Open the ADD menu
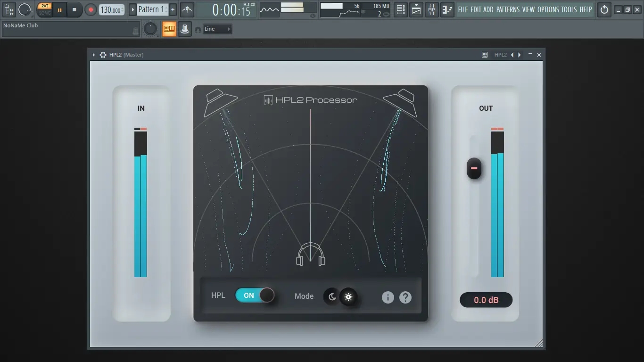The image size is (644, 362). click(488, 9)
